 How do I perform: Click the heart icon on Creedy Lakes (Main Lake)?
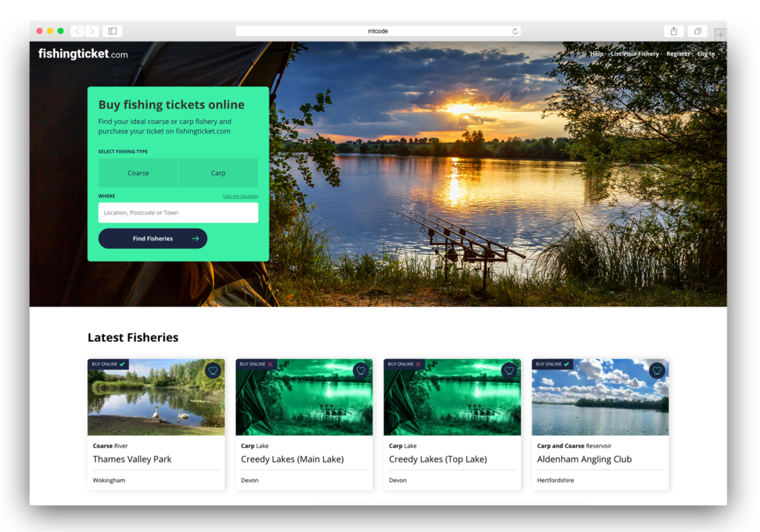361,370
